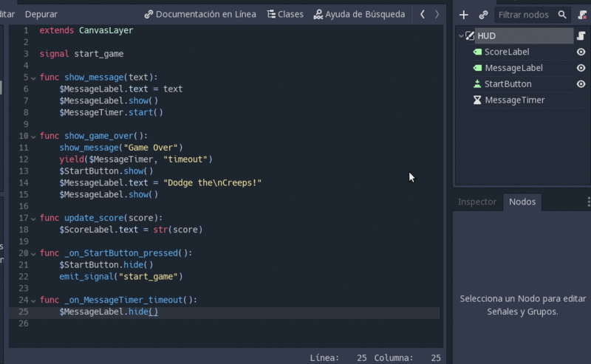The image size is (591, 364).
Task: Open the Depurar menu
Action: [41, 14]
